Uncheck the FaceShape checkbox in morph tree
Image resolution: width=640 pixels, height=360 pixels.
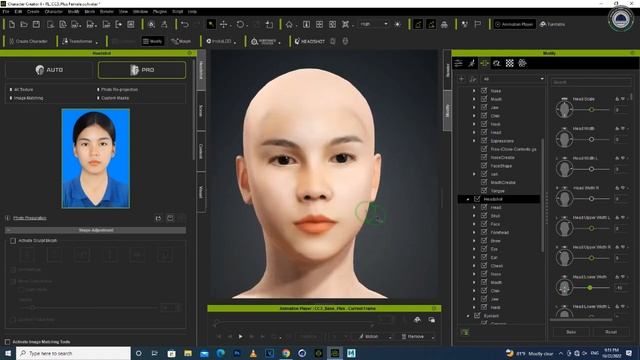click(x=484, y=166)
